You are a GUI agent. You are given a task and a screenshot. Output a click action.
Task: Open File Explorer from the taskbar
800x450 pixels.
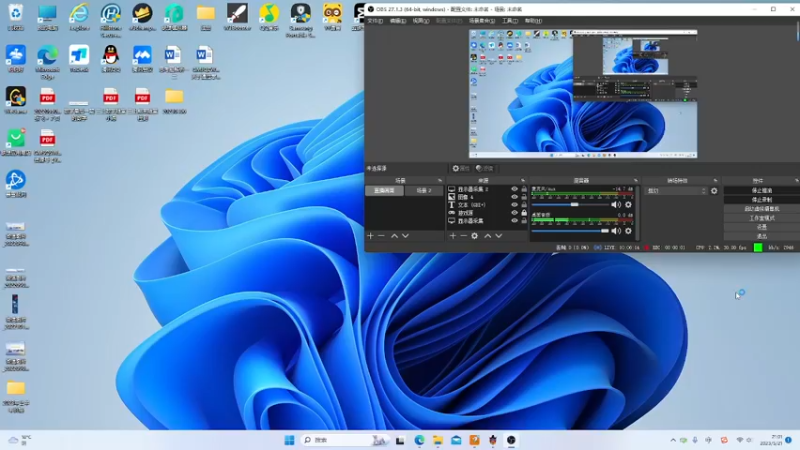(438, 440)
